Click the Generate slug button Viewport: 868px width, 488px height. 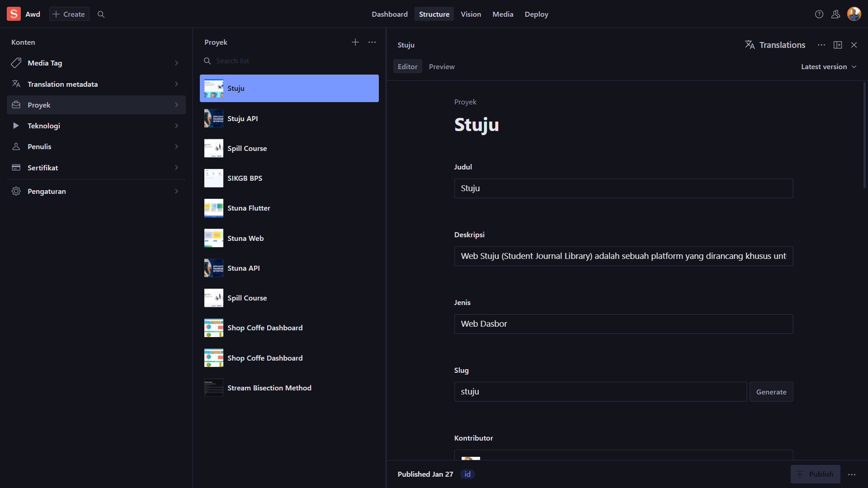click(x=771, y=392)
